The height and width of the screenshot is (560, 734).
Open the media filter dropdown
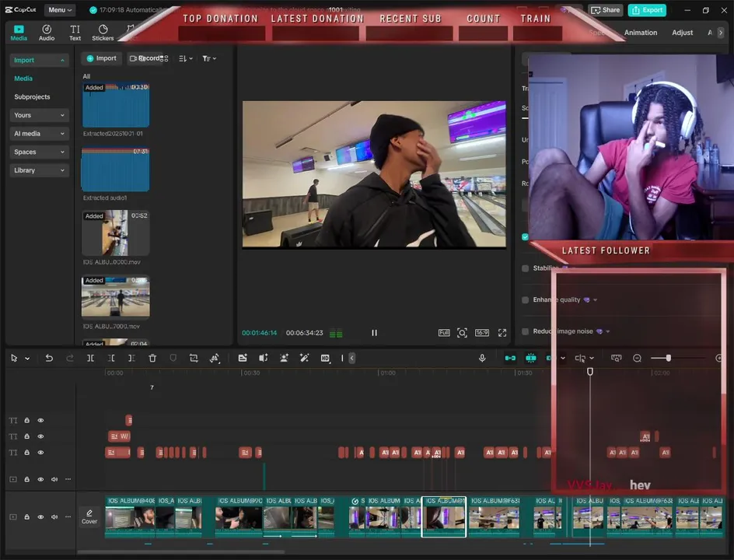coord(209,58)
